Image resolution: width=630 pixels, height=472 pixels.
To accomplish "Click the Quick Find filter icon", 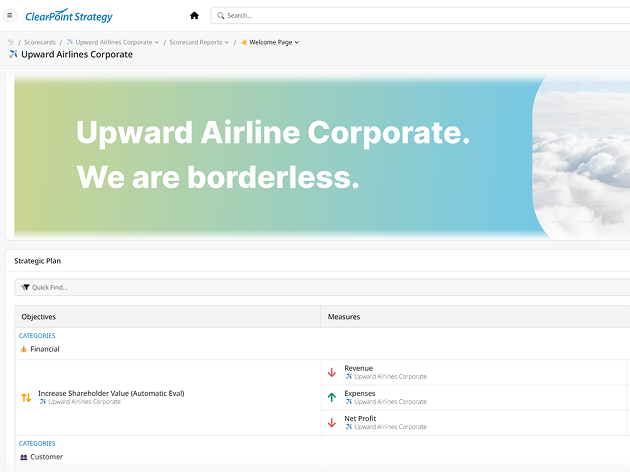I will click(25, 287).
